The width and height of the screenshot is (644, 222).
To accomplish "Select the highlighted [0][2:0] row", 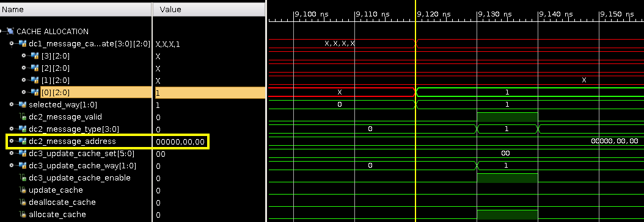I will click(133, 93).
